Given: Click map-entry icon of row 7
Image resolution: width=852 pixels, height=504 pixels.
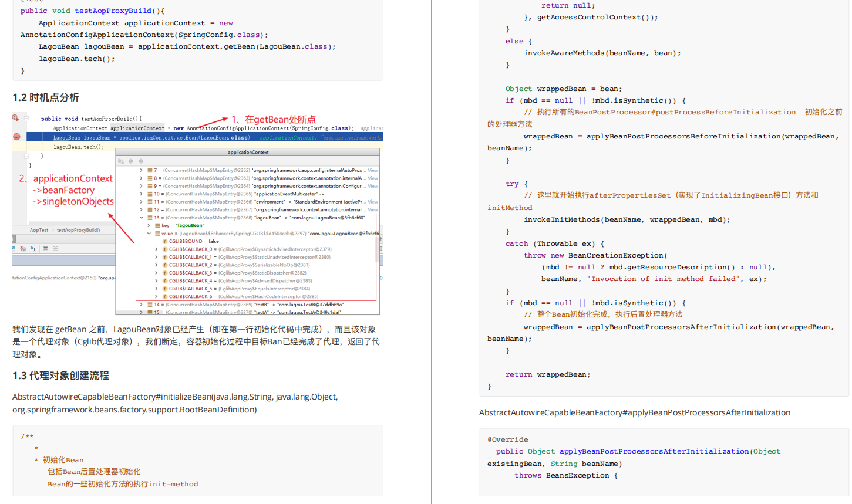Looking at the screenshot, I should (x=150, y=170).
